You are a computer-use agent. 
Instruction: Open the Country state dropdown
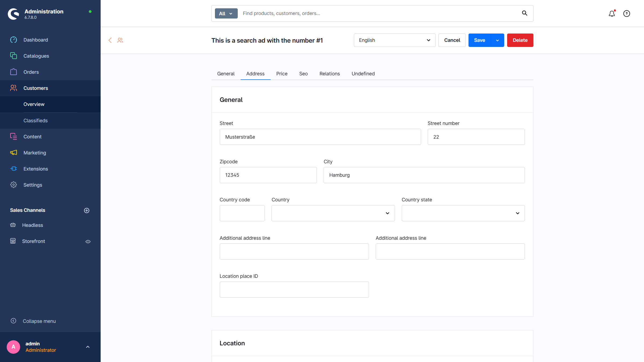click(463, 213)
